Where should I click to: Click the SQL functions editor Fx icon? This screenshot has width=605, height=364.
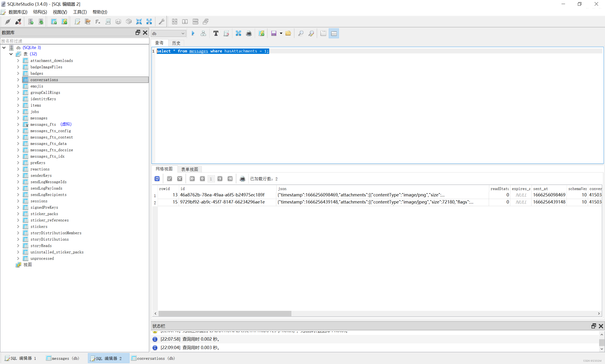(98, 22)
